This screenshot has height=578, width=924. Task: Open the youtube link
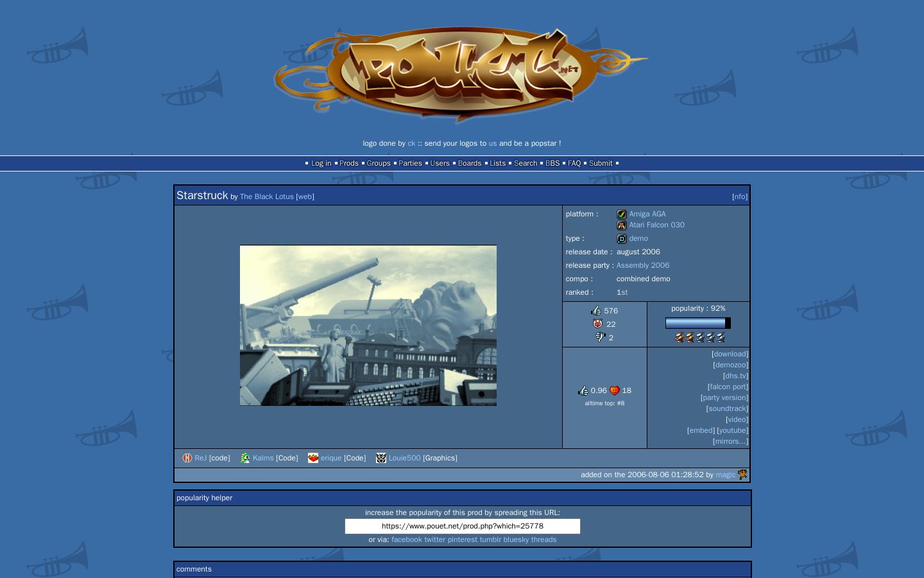(732, 430)
